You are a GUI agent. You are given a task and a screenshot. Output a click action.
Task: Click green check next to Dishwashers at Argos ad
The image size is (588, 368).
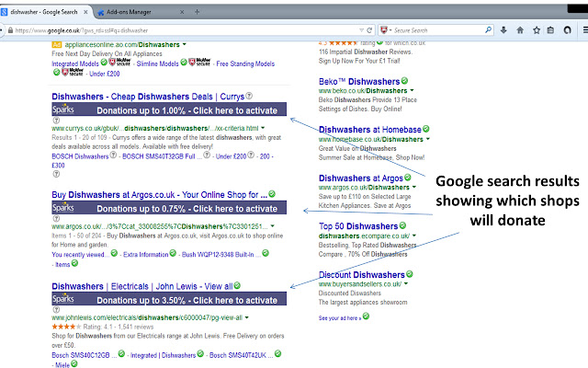[408, 178]
